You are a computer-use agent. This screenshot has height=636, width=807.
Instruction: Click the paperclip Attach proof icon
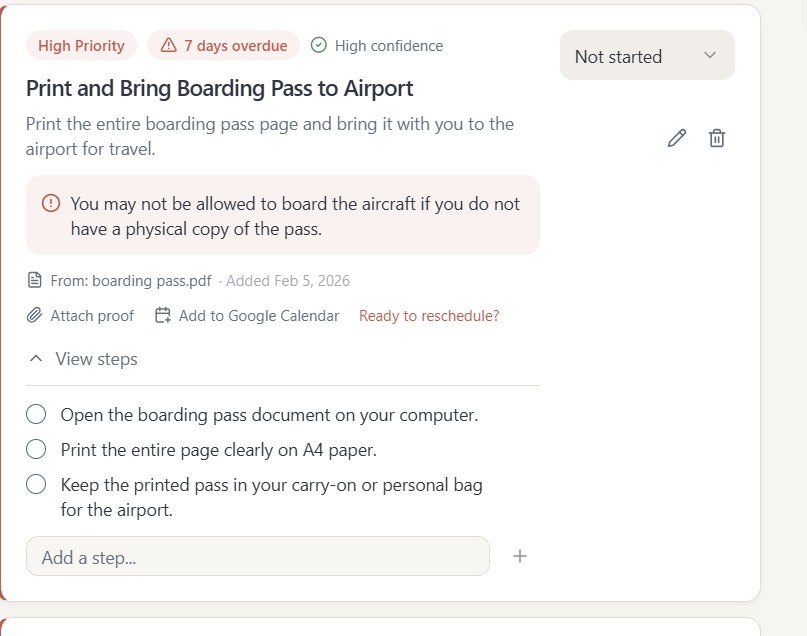[35, 316]
